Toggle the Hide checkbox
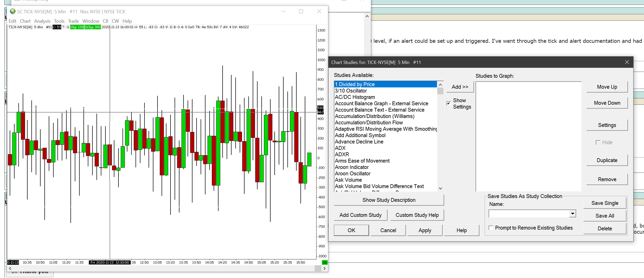Viewport: 644px width, 278px height. [598, 142]
